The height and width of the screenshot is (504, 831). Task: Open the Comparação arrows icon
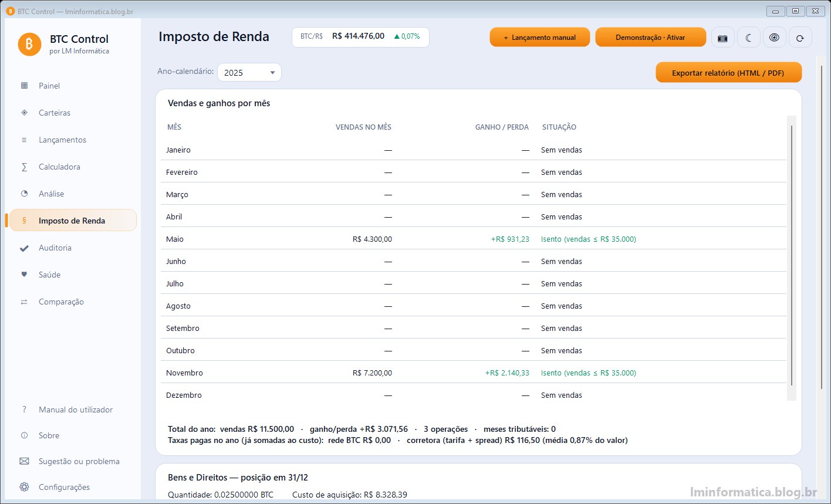tap(24, 302)
